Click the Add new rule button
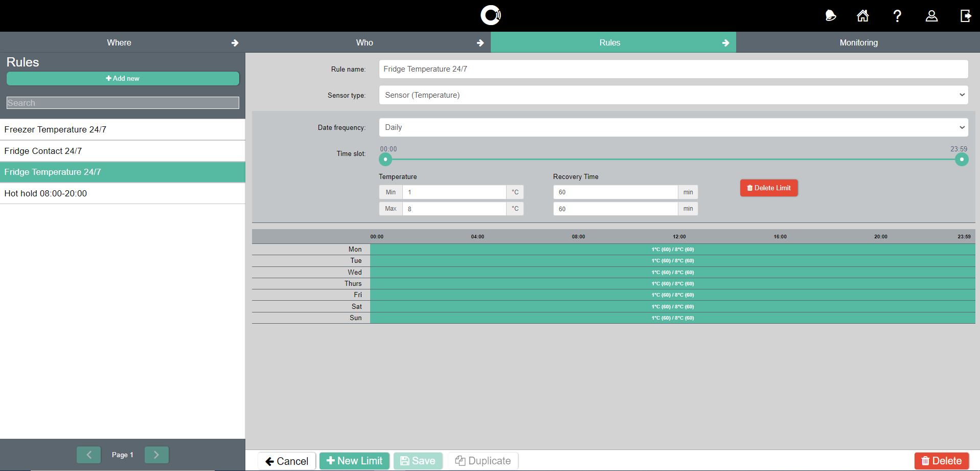The height and width of the screenshot is (471, 980). pos(123,78)
